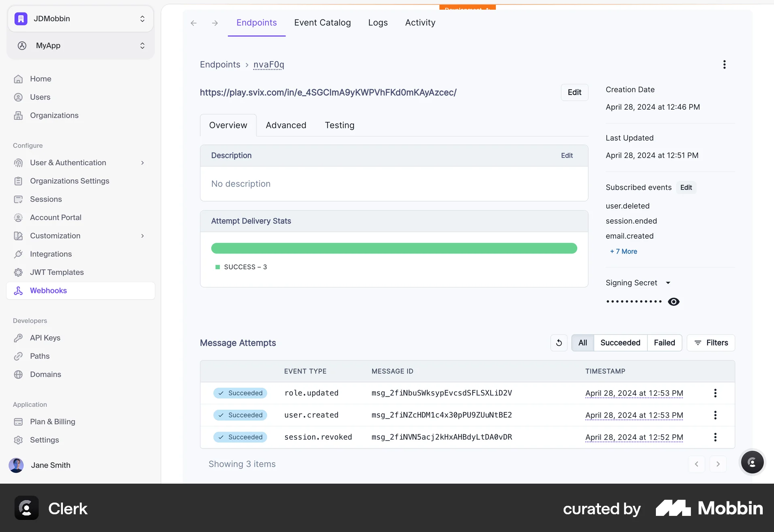The image size is (774, 532).
Task: Edit the endpoint URL
Action: 574,92
